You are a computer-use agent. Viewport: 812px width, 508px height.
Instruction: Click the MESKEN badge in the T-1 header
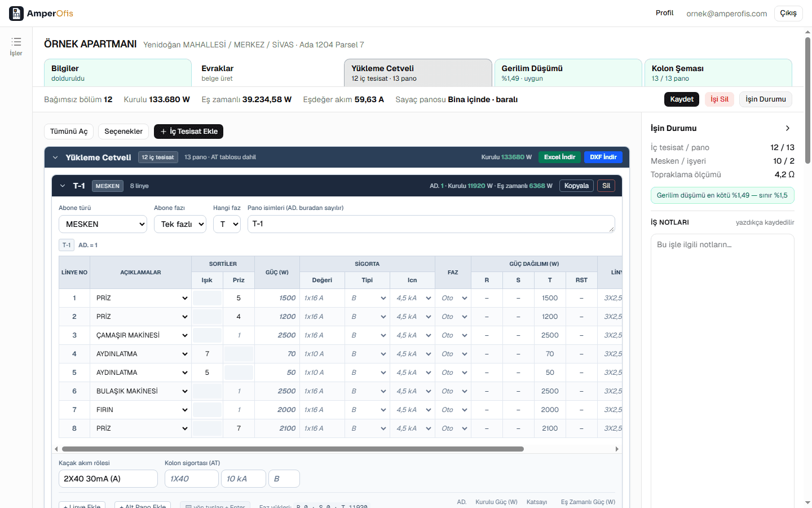tap(107, 186)
